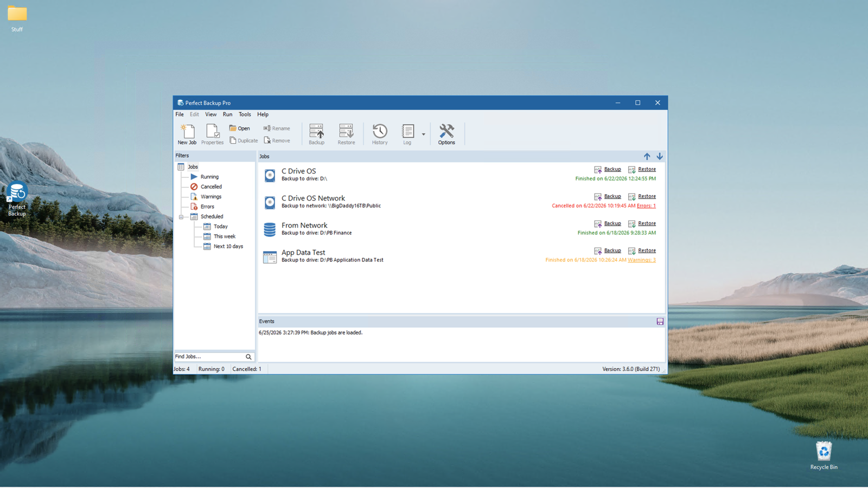Click Backup link for From Network
The height and width of the screenshot is (488, 868).
[612, 223]
